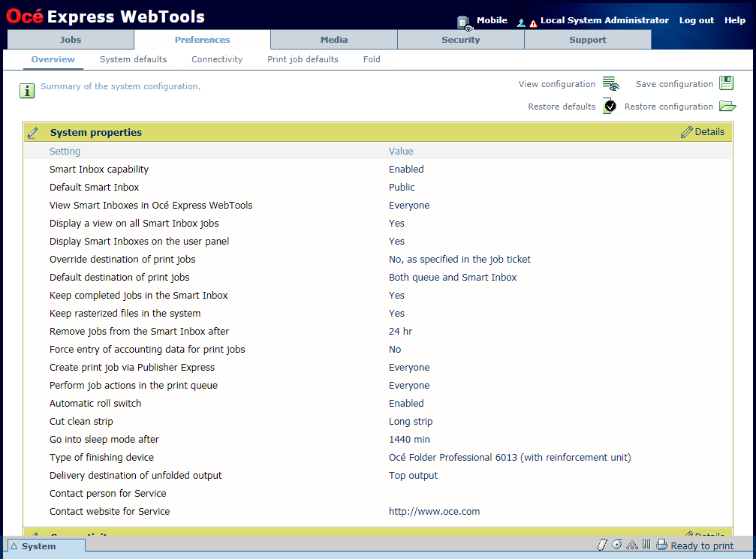756x559 pixels.
Task: Go to the Support tab
Action: point(588,40)
